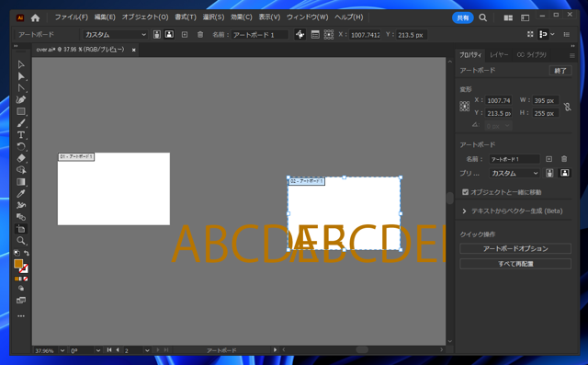Open the zoom level dropdown arrow
The height and width of the screenshot is (365, 588).
click(x=62, y=350)
